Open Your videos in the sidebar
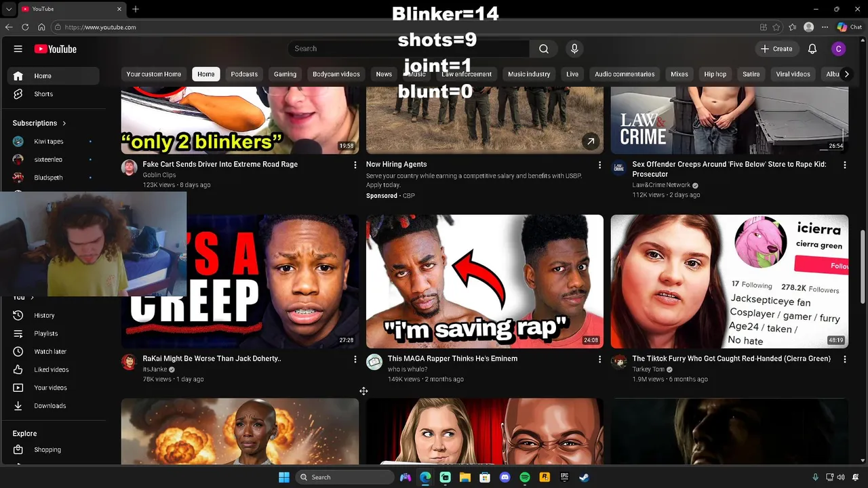The width and height of the screenshot is (868, 488). 51,388
